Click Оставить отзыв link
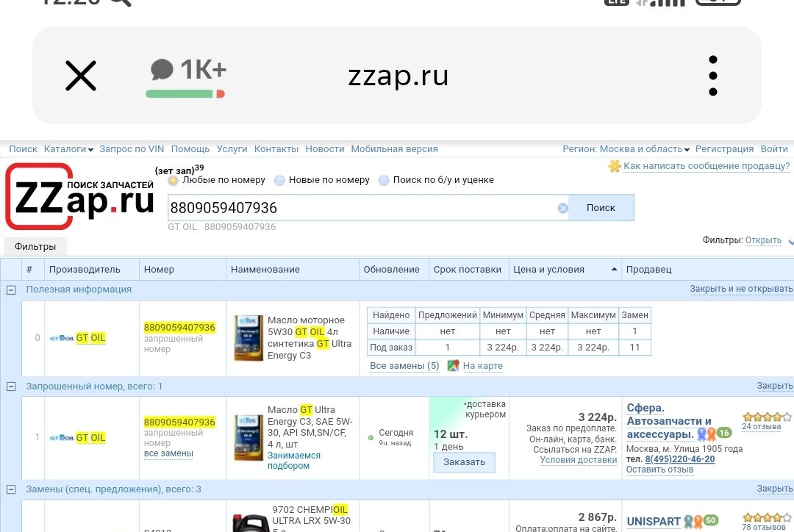794x532 pixels. coord(659,470)
